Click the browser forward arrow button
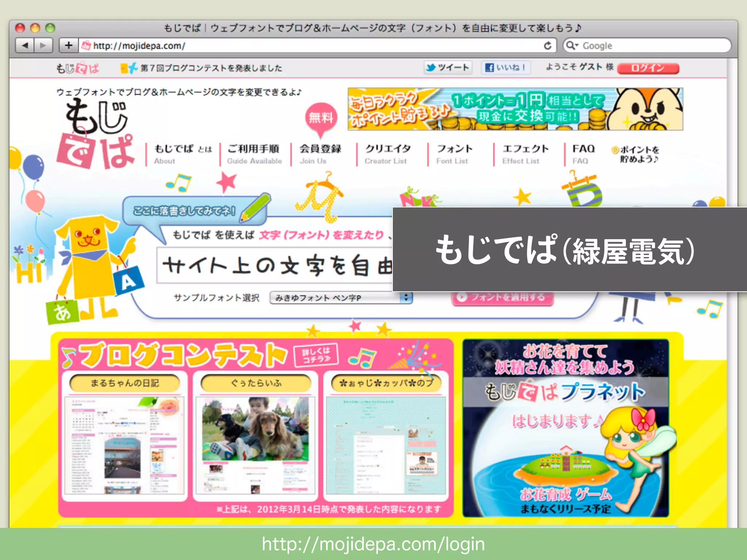The image size is (747, 560). (x=43, y=46)
